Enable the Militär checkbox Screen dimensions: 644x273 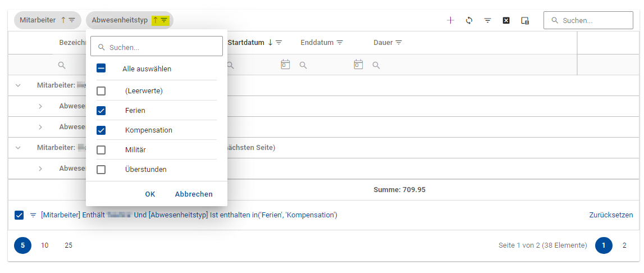(x=101, y=150)
